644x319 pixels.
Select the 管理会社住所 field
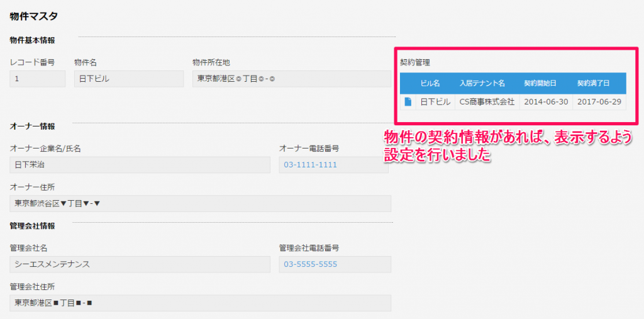(201, 303)
